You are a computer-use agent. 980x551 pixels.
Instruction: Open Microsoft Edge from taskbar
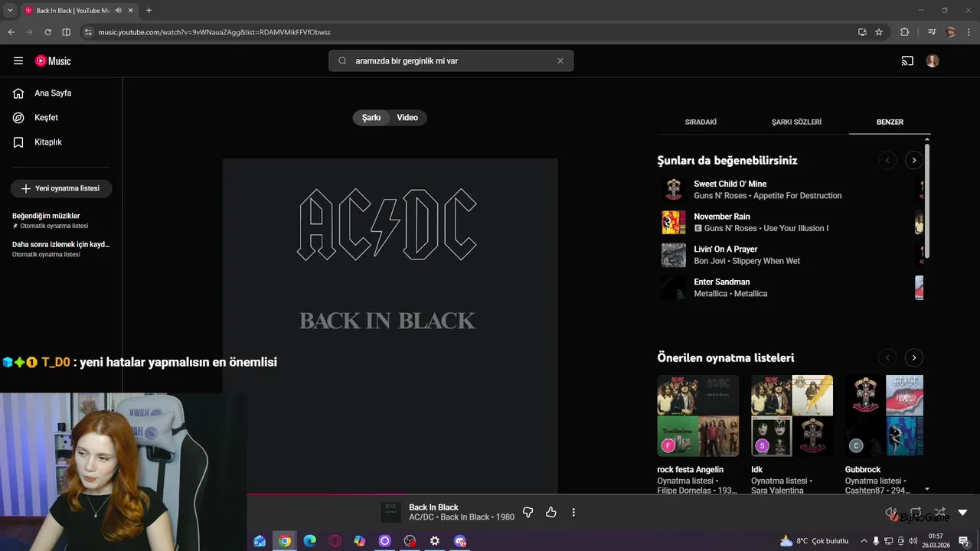[x=310, y=541]
